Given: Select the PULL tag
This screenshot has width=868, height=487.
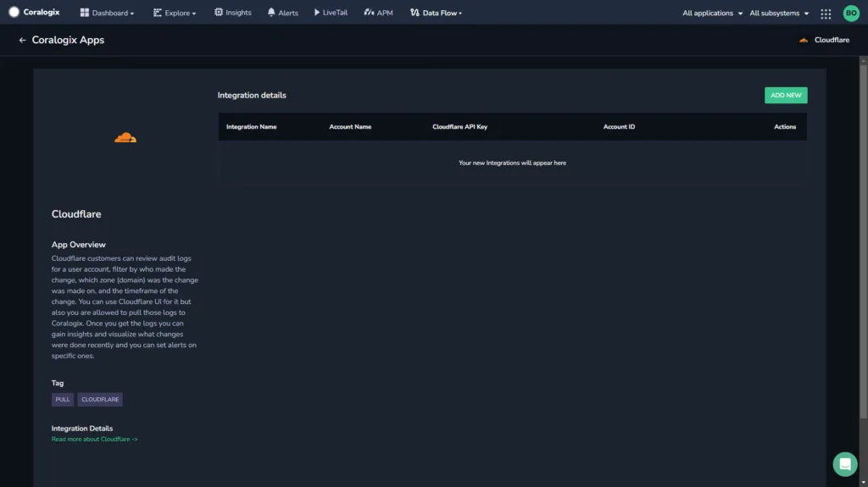Looking at the screenshot, I should tap(63, 399).
